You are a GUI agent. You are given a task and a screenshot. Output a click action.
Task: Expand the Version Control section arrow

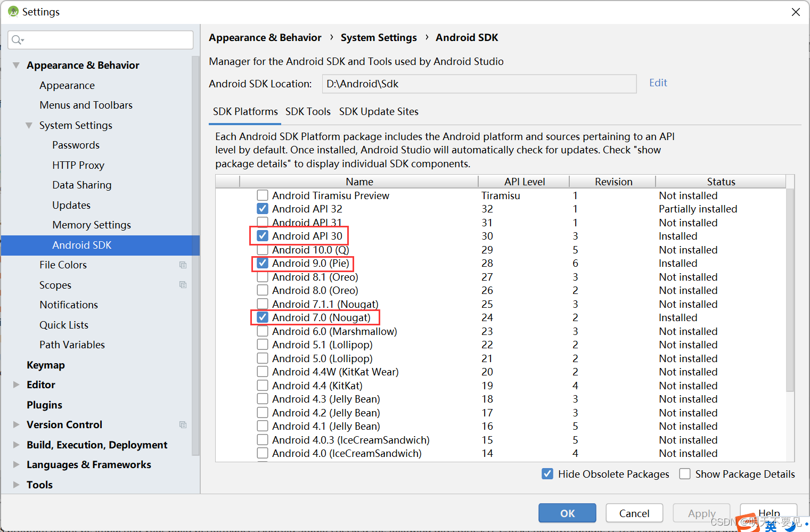click(x=16, y=424)
